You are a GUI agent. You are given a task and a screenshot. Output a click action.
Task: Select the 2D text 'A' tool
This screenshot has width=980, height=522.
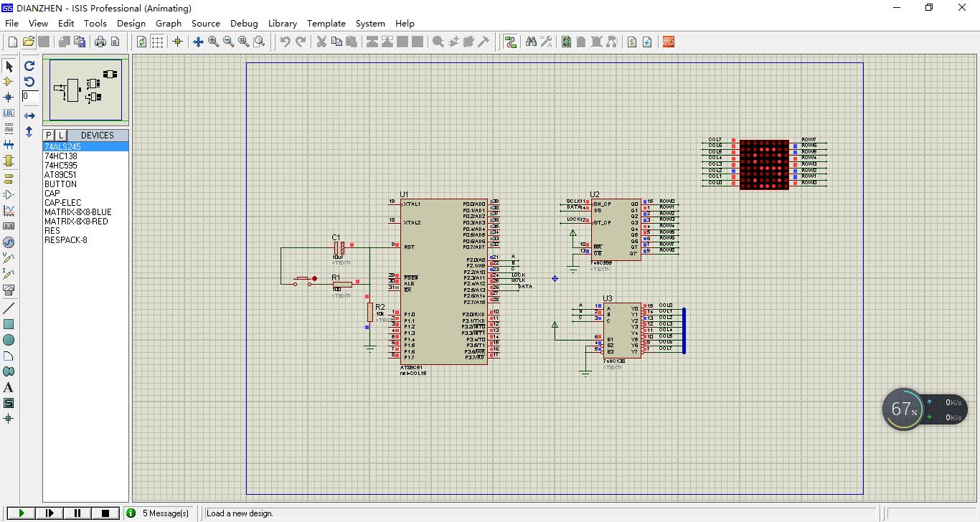click(x=9, y=387)
